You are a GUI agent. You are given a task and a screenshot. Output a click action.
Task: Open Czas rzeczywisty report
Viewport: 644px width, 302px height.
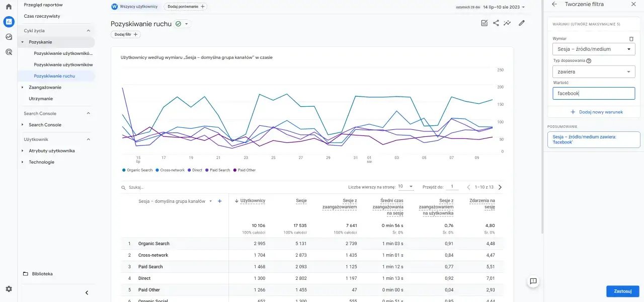pos(42,16)
